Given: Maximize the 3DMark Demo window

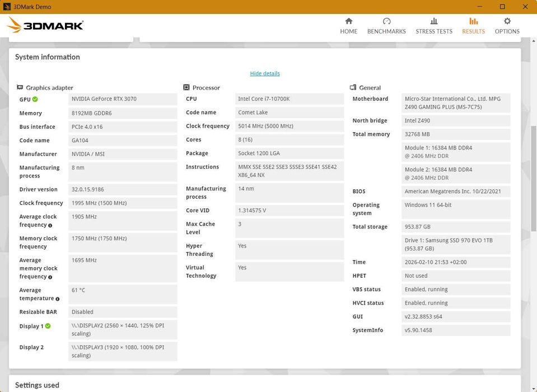Looking at the screenshot, I should (502, 7).
